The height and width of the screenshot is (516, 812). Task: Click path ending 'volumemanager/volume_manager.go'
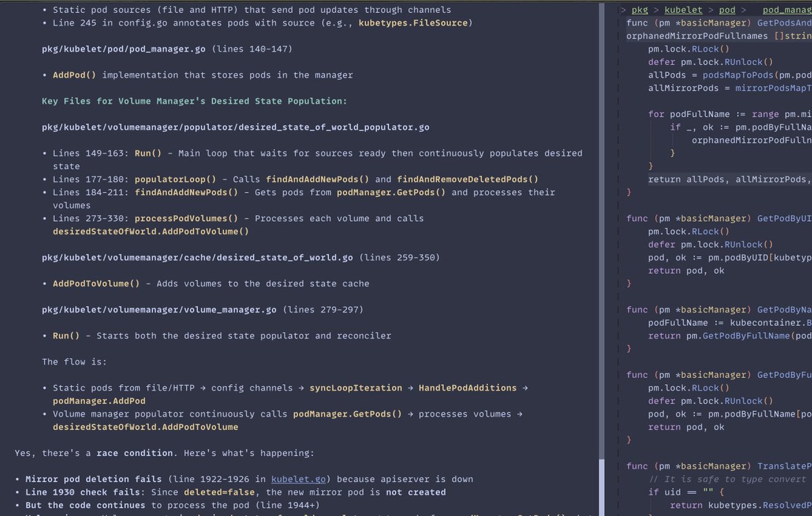click(x=159, y=310)
